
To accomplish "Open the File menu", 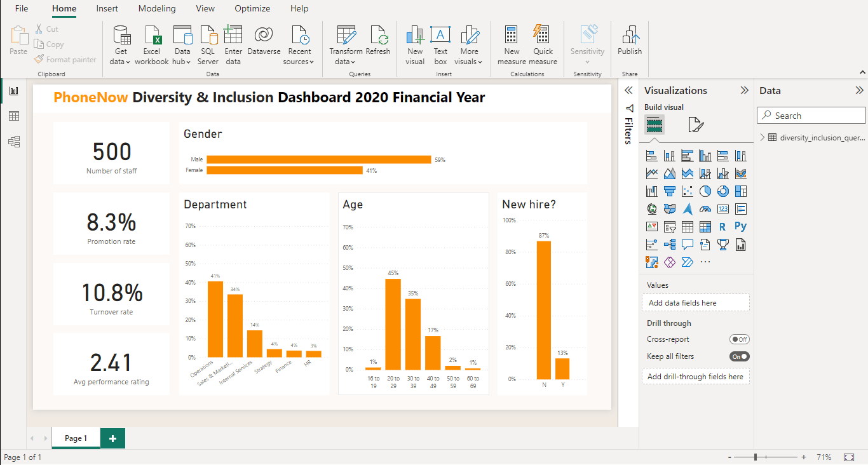I will [x=22, y=8].
